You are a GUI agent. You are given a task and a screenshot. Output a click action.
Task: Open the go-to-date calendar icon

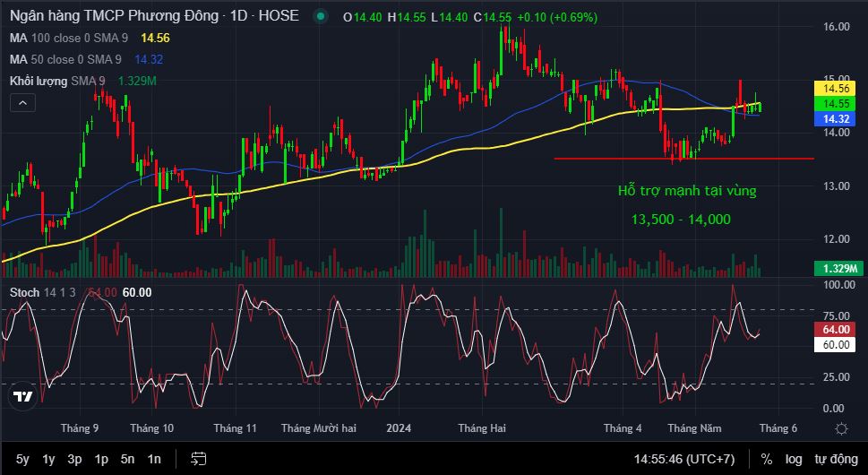point(198,459)
